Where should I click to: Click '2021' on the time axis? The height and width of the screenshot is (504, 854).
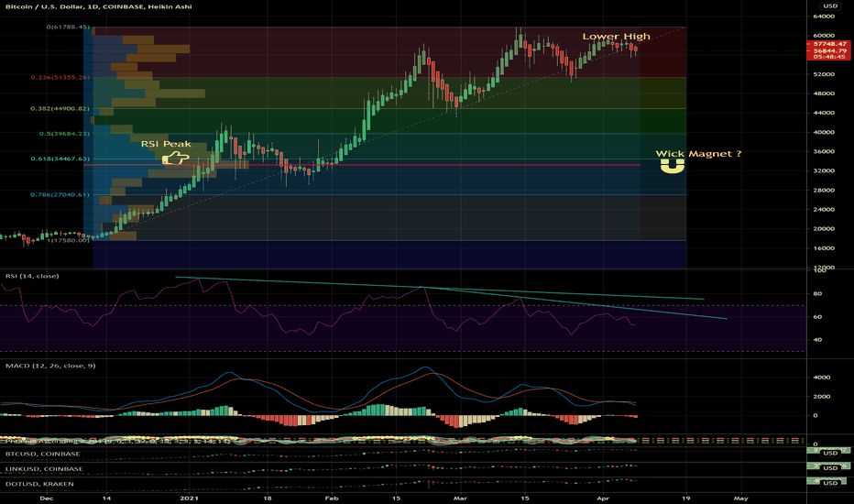(x=189, y=498)
